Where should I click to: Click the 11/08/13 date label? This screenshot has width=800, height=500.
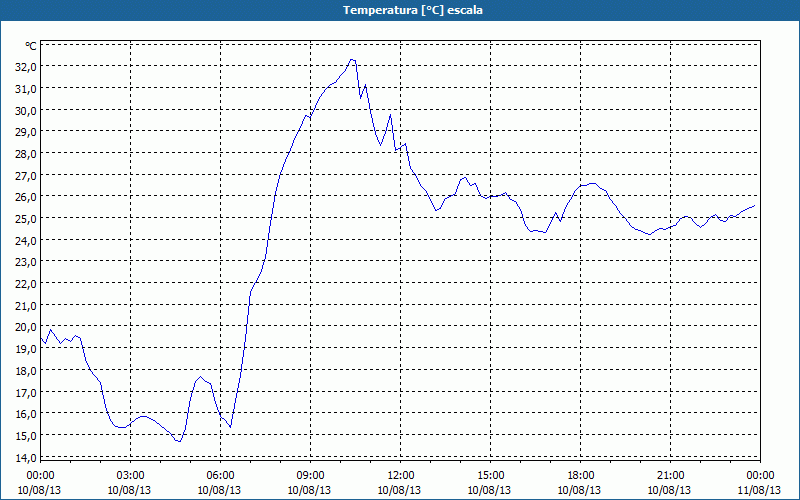[x=759, y=490]
